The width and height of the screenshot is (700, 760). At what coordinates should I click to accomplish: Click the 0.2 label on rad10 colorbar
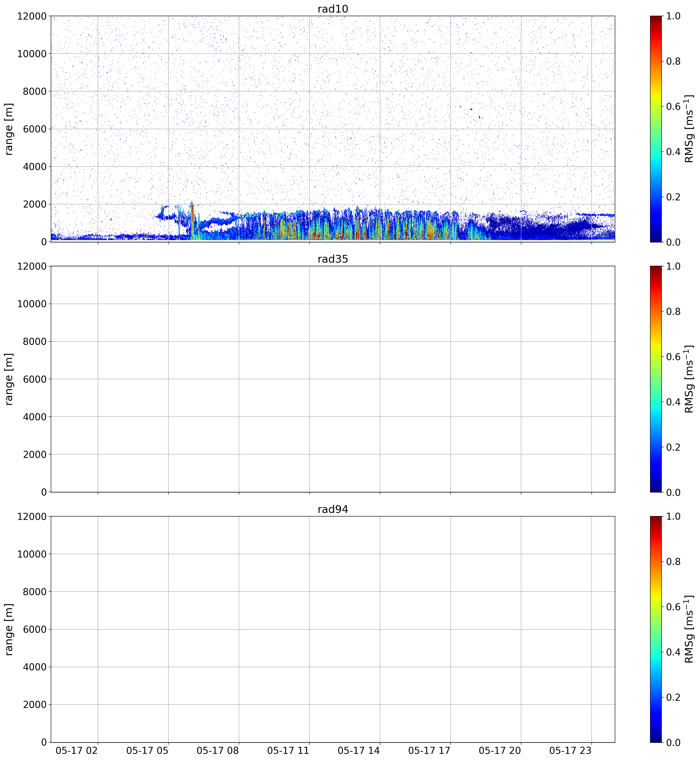(x=673, y=197)
